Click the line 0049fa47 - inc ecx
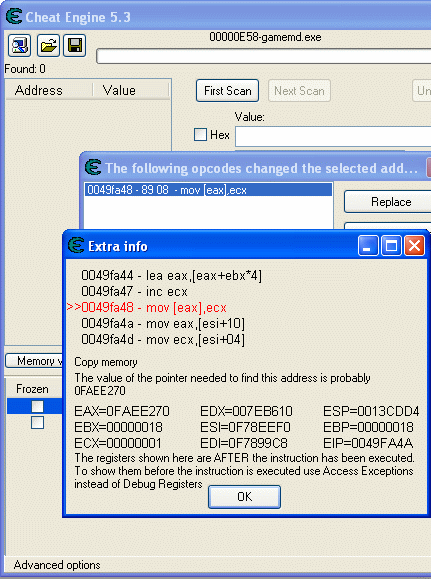431x579 pixels. [134, 291]
